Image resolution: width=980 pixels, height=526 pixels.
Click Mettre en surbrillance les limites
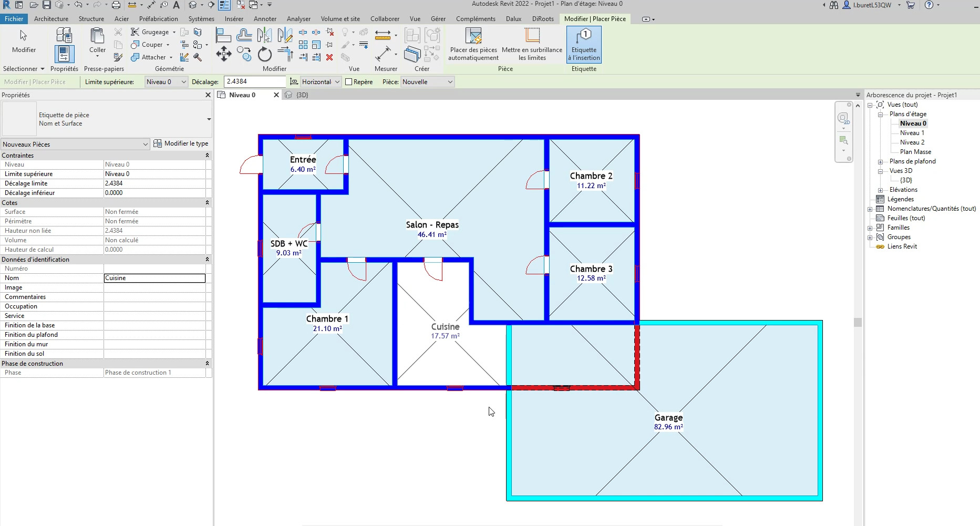click(532, 45)
